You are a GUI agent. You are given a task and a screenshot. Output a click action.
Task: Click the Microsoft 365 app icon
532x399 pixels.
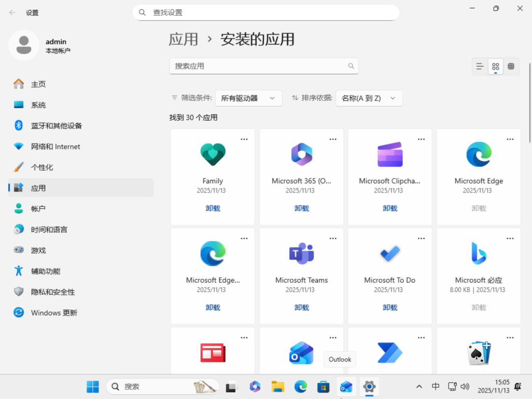301,154
